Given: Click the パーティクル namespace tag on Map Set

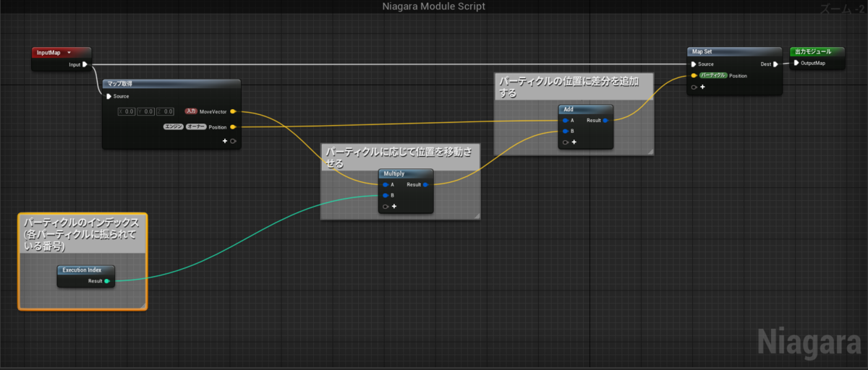Looking at the screenshot, I should (712, 75).
